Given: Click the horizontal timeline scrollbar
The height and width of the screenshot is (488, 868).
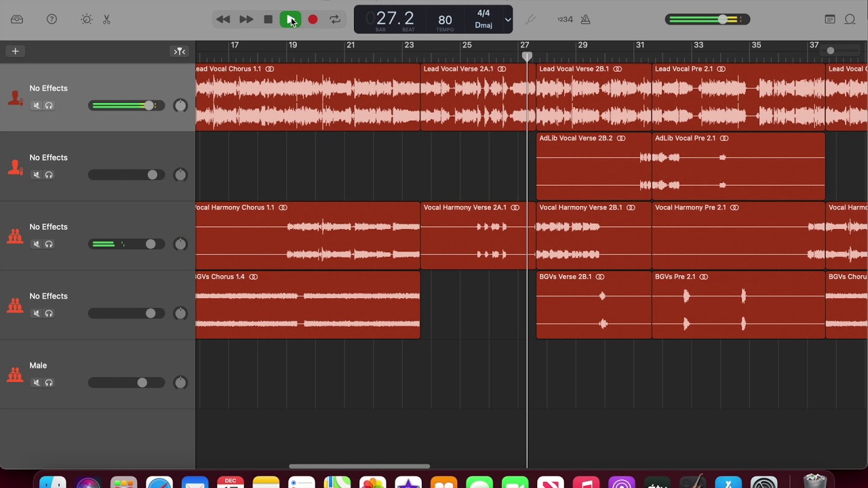Looking at the screenshot, I should pyautogui.click(x=359, y=466).
